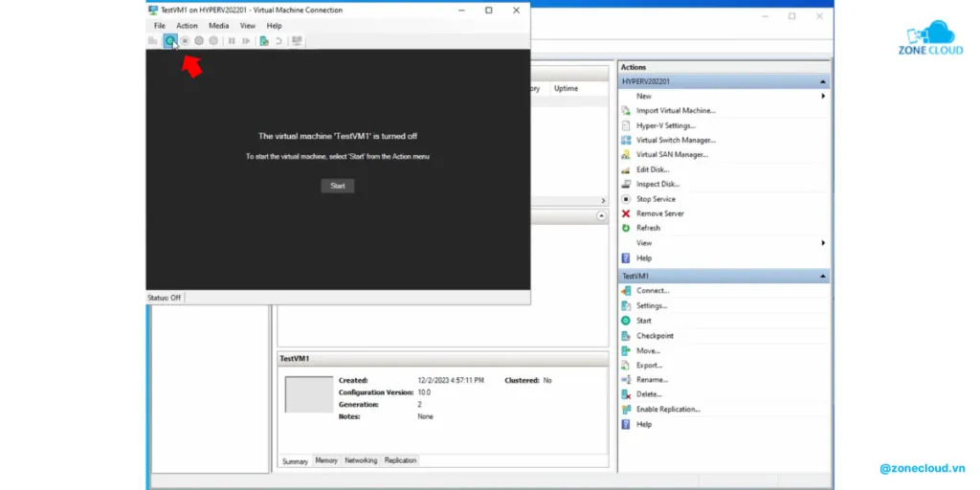Screen dimensions: 980x490
Task: Click the Stop Service icon
Action: (x=626, y=199)
